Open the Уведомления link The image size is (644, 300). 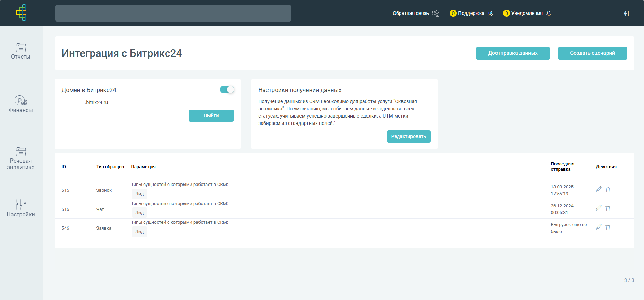point(527,14)
